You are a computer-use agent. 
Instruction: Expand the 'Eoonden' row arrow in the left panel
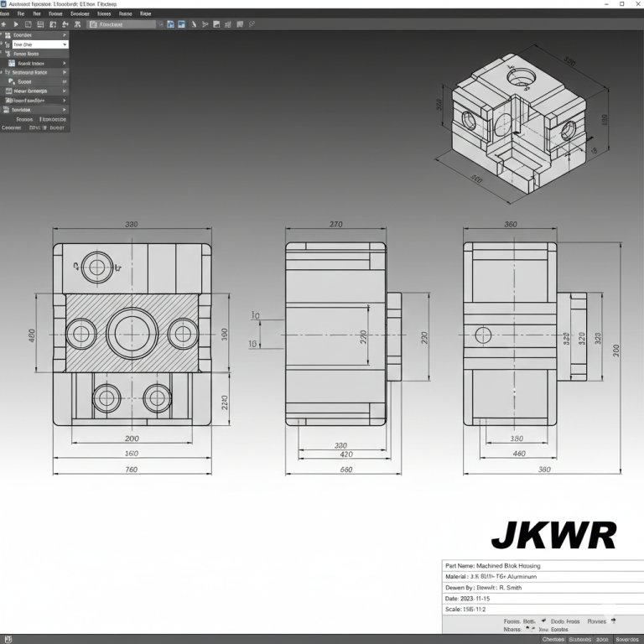pyautogui.click(x=65, y=35)
